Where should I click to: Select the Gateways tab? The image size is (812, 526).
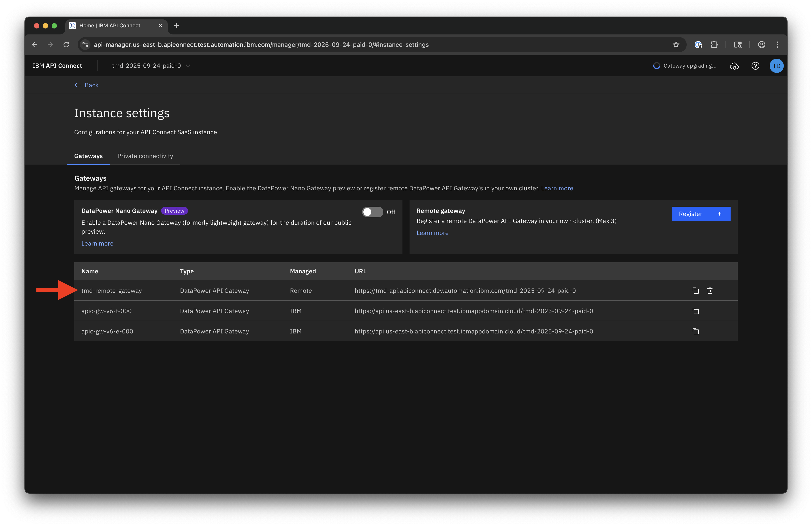[x=88, y=156]
